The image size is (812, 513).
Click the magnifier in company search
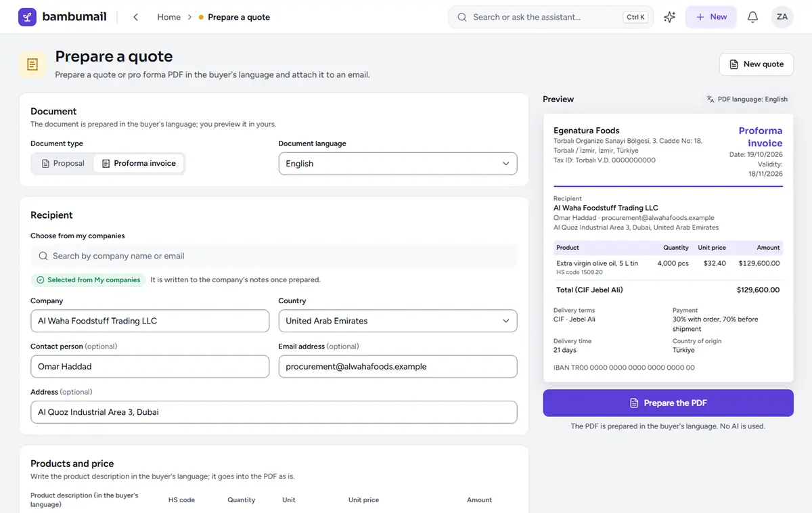[x=43, y=256]
